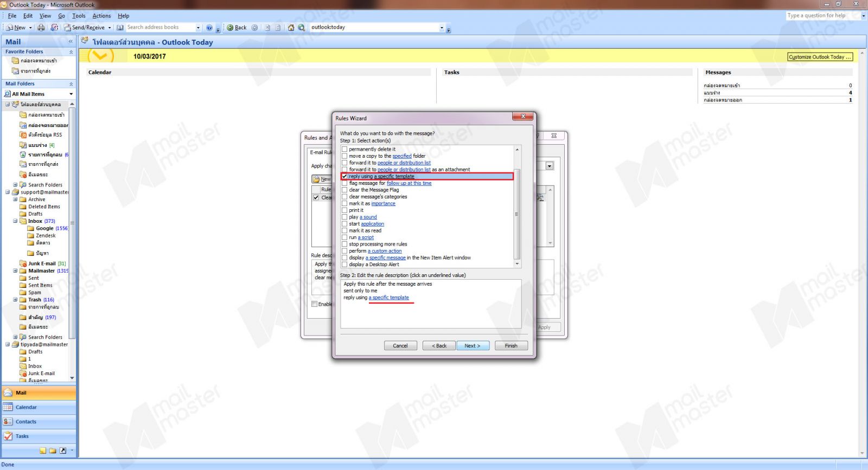
Task: Collapse the Inbox (373) folder tree
Action: tap(15, 221)
